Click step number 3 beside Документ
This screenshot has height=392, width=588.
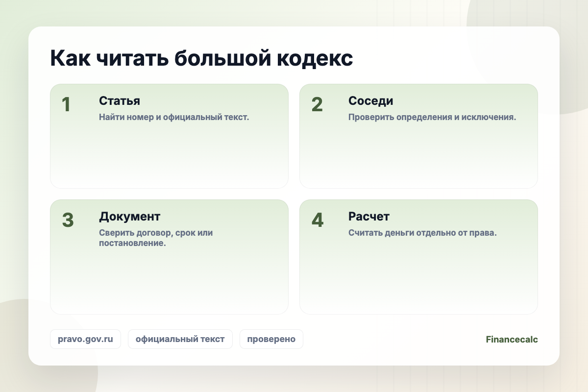point(68,220)
